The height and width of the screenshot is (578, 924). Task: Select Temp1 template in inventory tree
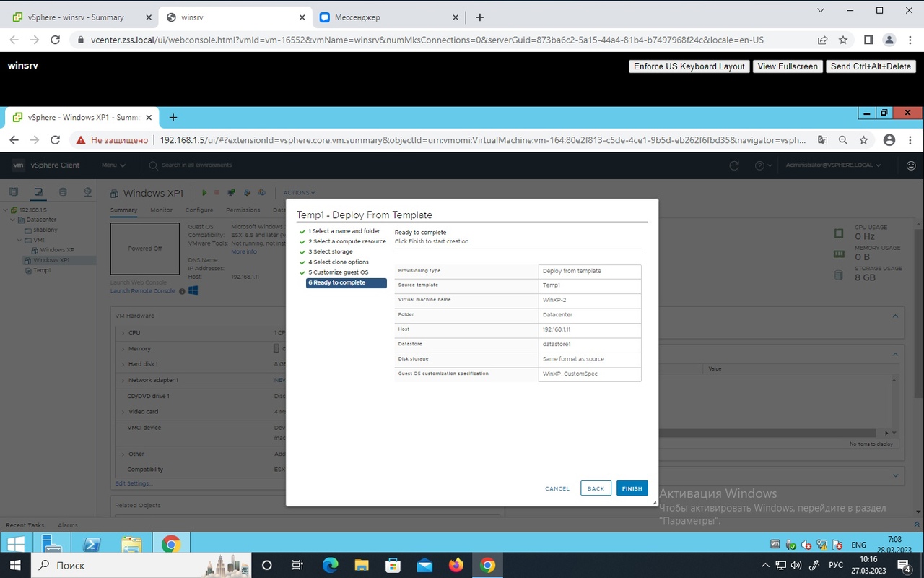tap(38, 270)
